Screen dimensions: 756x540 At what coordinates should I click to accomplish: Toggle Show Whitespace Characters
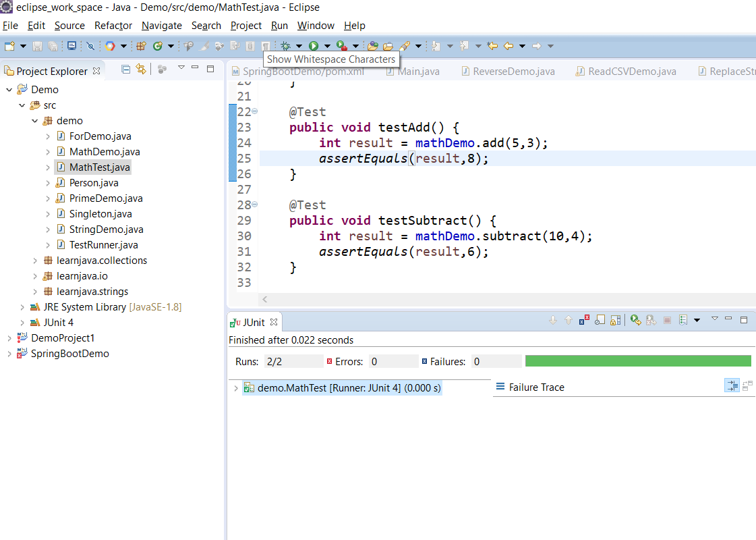pos(266,46)
